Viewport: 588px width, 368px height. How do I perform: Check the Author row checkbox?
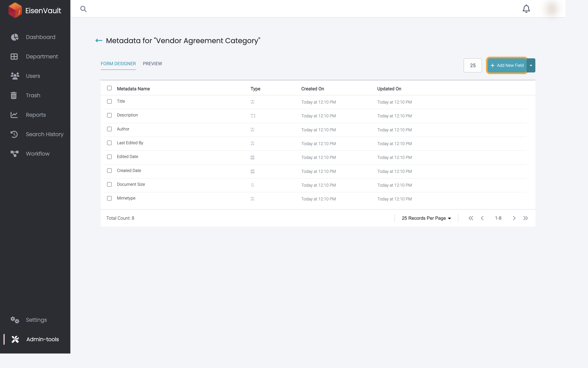tap(109, 129)
